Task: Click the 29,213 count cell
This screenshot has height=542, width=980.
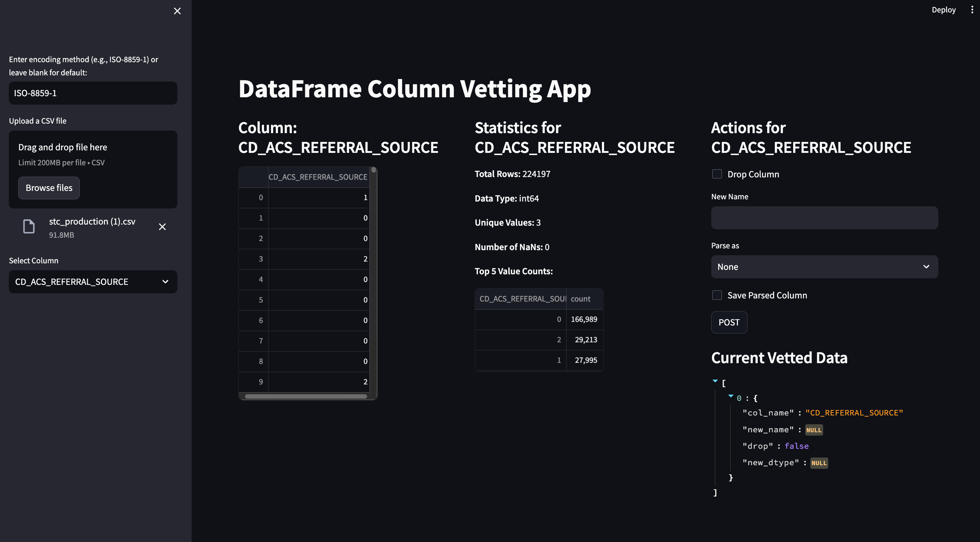Action: click(584, 340)
